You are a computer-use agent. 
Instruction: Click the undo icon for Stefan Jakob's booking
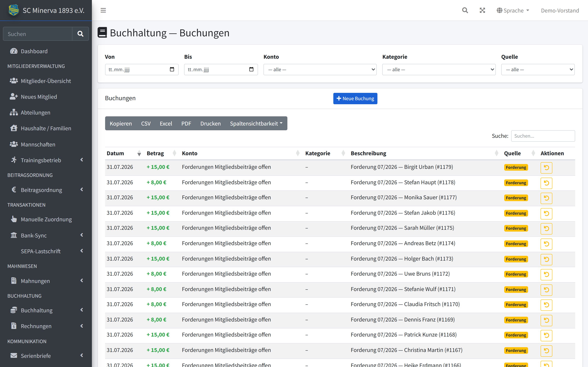coord(546,213)
